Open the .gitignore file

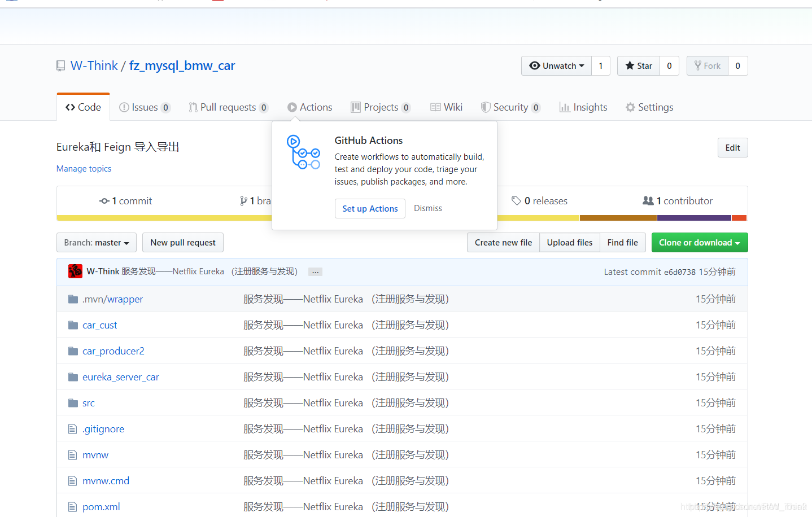click(103, 429)
